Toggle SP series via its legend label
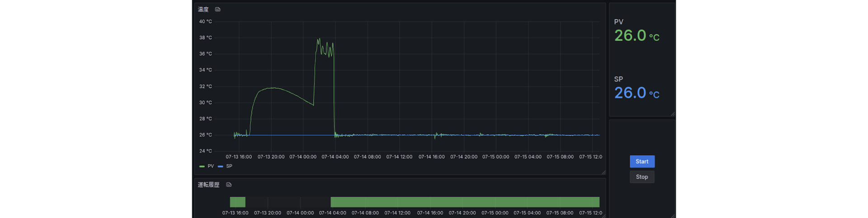 [x=229, y=166]
